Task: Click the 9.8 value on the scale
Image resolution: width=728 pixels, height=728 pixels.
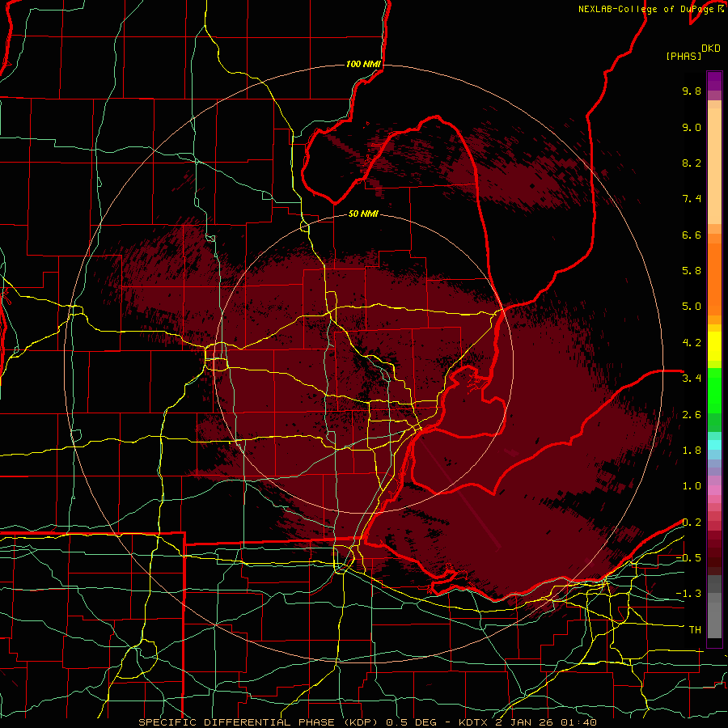Action: point(692,91)
